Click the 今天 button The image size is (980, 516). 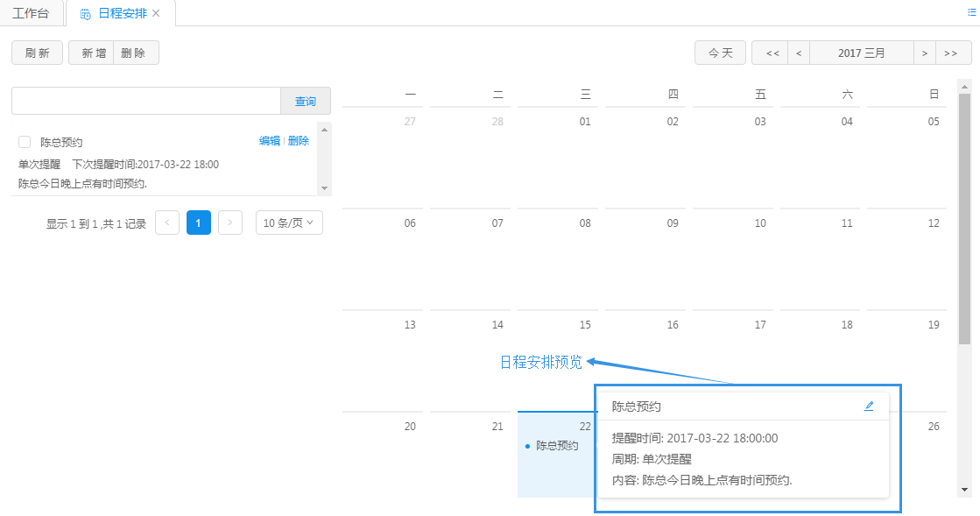point(720,53)
